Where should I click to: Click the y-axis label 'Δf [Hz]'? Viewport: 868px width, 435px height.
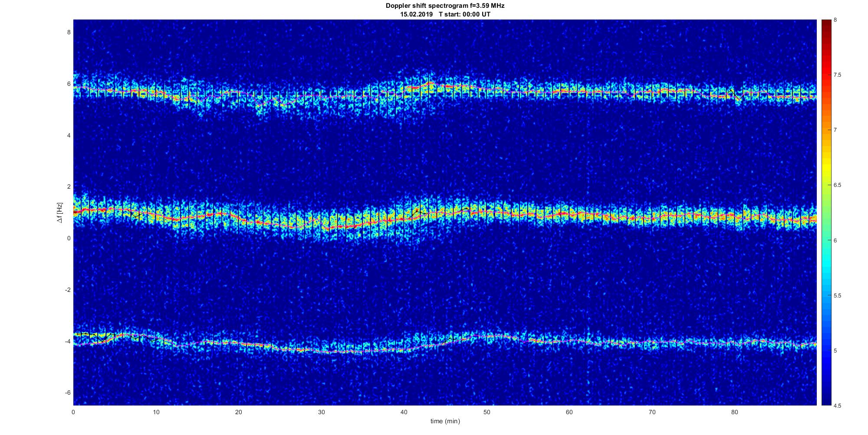[60, 213]
